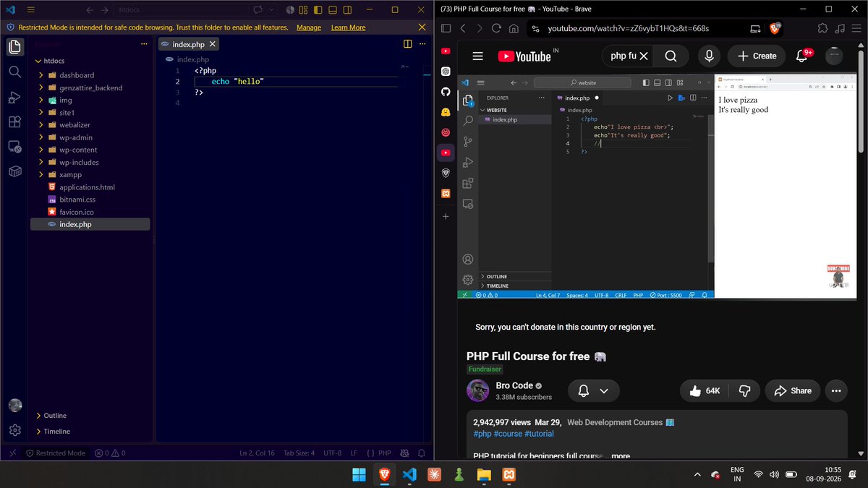Open the VS Code editor's more actions ellipsis
868x488 pixels.
click(x=423, y=43)
